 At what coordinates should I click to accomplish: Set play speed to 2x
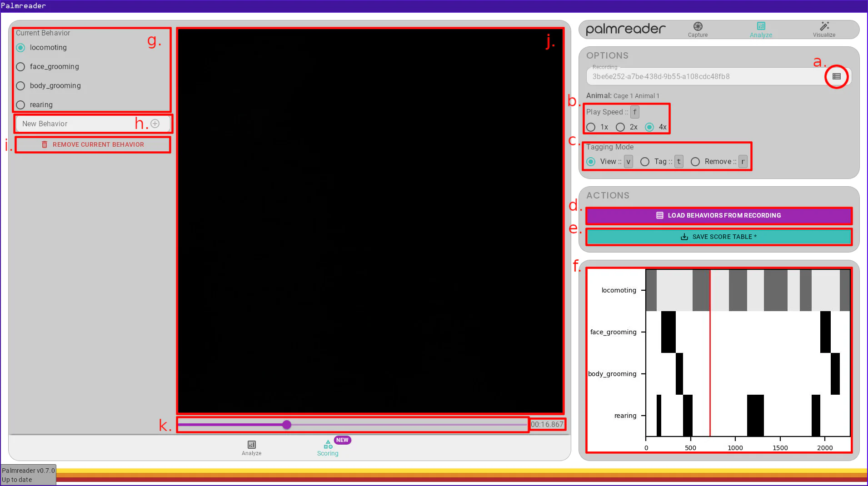620,127
